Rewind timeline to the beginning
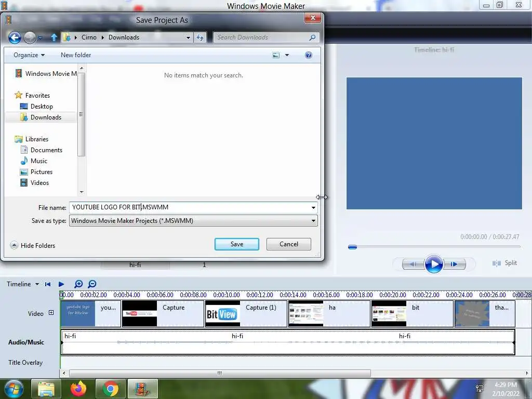532x399 pixels. [48, 284]
